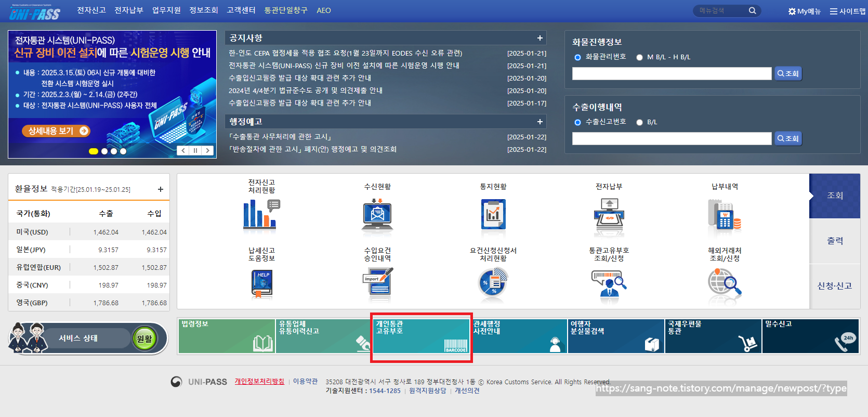This screenshot has height=417, width=868.
Task: Go to previous banner slide
Action: (x=183, y=150)
